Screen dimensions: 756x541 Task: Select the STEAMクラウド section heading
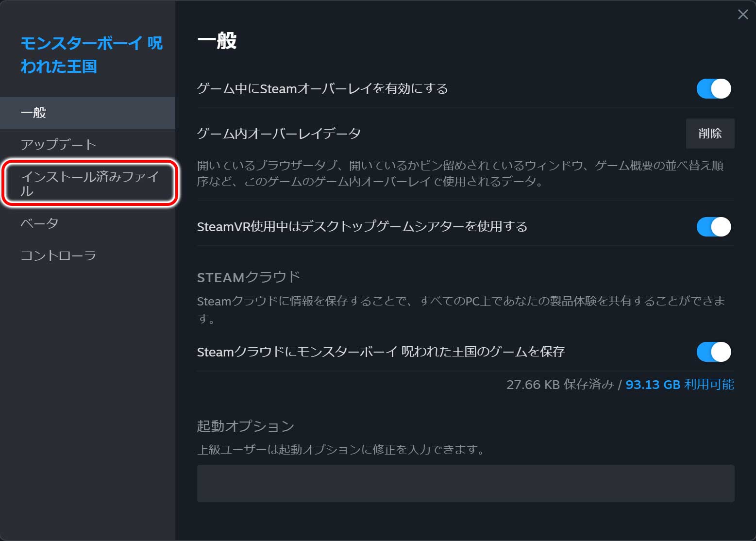coord(248,277)
